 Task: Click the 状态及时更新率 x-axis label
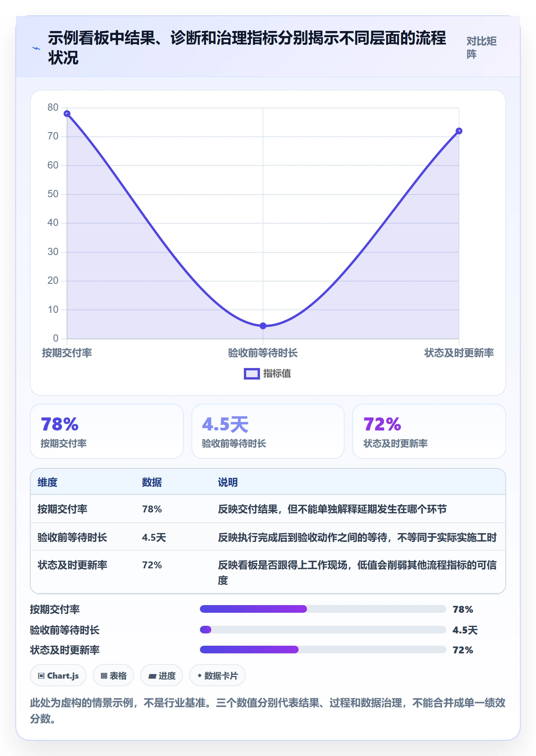click(459, 353)
